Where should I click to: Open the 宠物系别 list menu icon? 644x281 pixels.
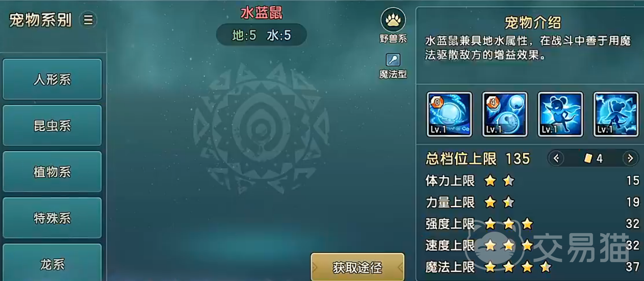[x=88, y=20]
